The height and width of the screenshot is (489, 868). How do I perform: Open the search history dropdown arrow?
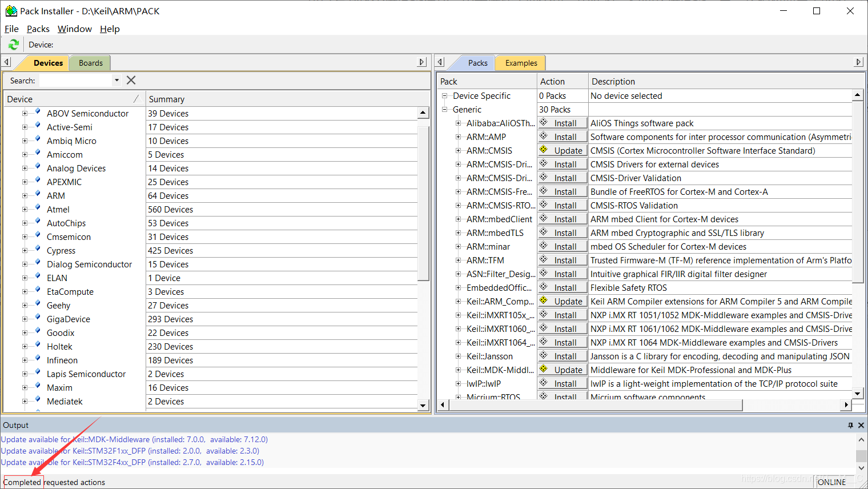pos(116,81)
